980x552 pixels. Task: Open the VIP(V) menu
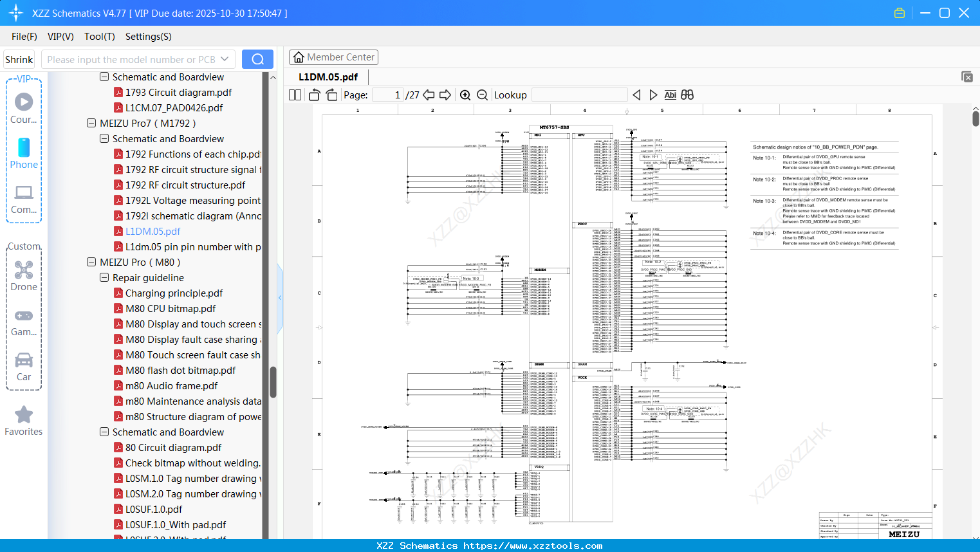[60, 37]
